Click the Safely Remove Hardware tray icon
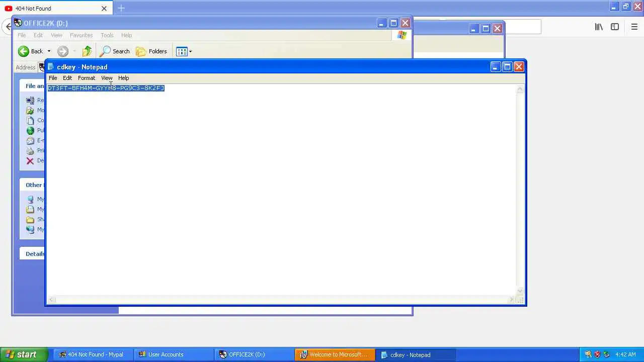This screenshot has height=362, width=644. tap(606, 354)
